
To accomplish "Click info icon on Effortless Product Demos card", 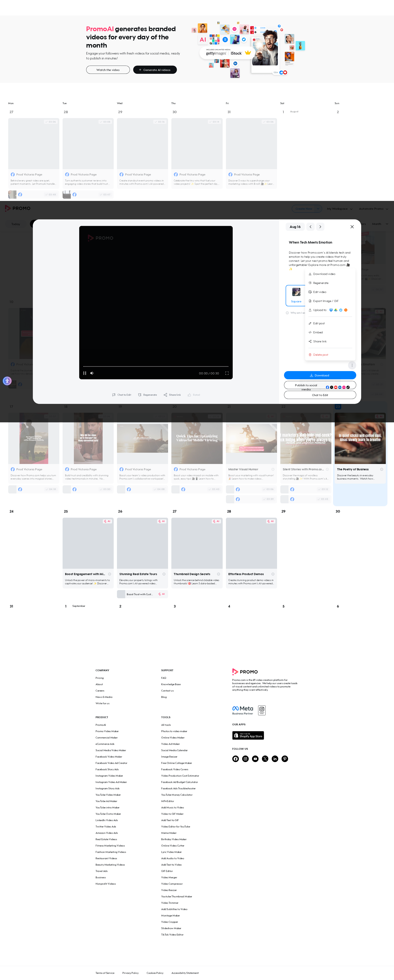I will click(x=273, y=574).
